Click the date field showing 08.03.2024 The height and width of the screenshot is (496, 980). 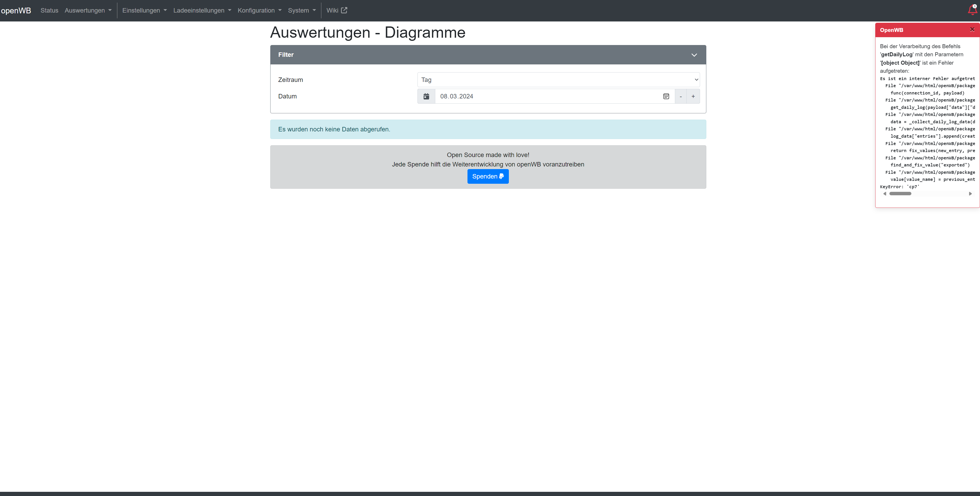(548, 97)
